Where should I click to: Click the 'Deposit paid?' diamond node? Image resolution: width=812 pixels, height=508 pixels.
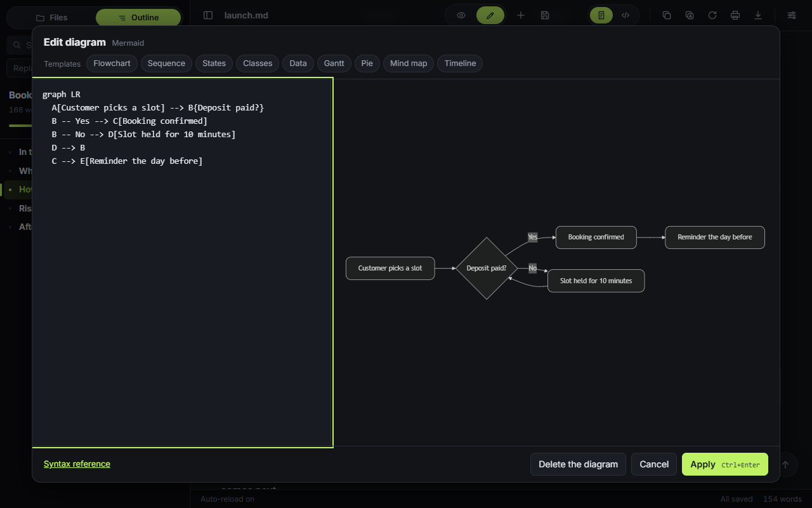click(487, 268)
